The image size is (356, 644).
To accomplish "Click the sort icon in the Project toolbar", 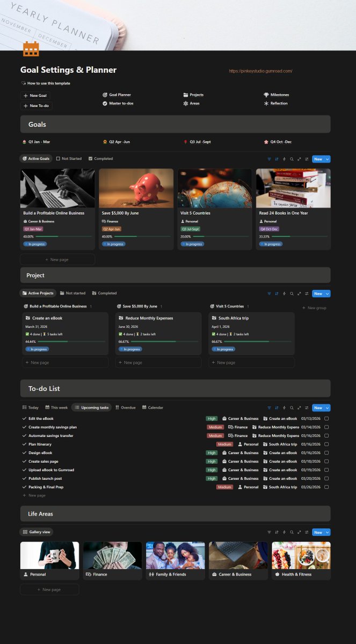I will (277, 294).
